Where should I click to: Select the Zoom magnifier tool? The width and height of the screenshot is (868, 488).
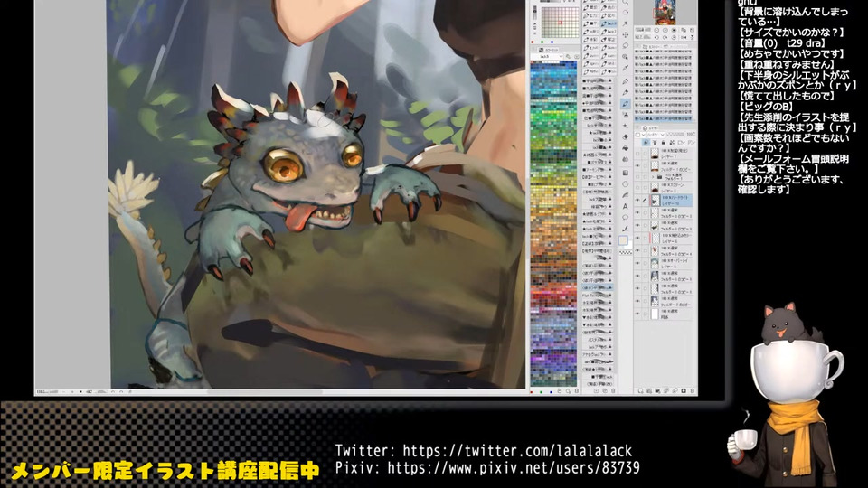click(x=626, y=2)
